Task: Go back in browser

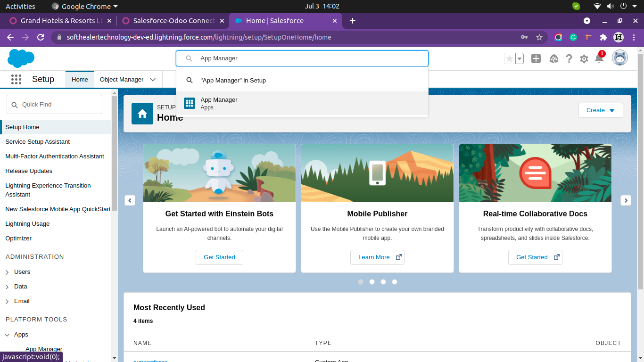Action: point(10,37)
